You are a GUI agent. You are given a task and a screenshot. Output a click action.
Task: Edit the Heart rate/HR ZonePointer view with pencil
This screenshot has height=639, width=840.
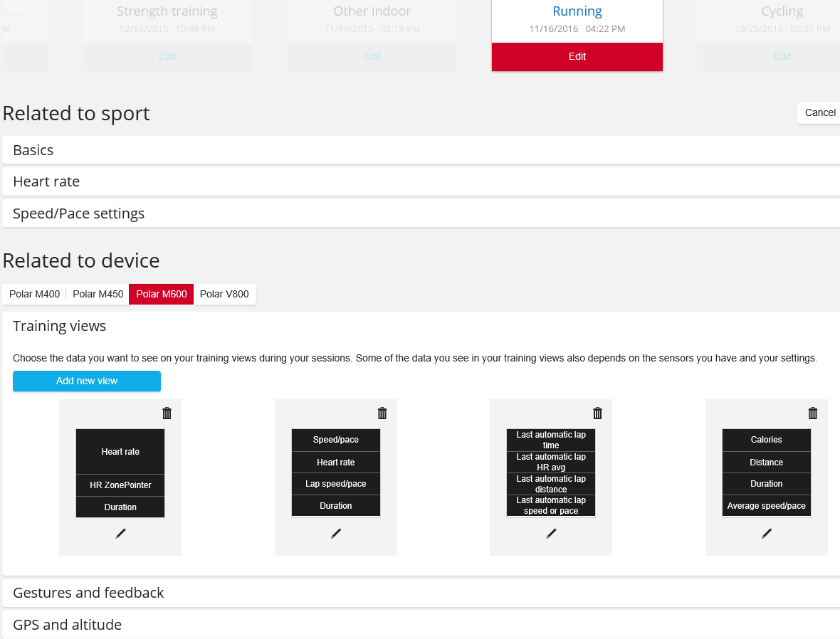(120, 534)
